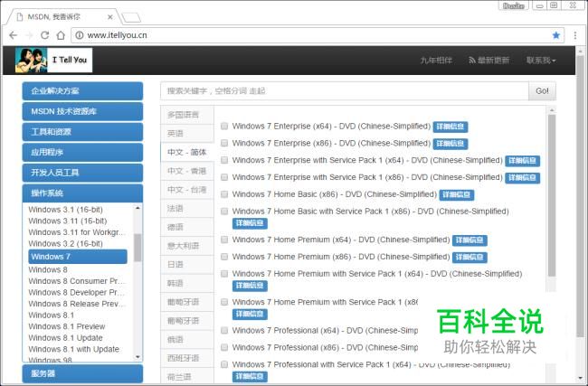Switch to the 英语 language tab
This screenshot has height=386, width=588.
pos(187,134)
